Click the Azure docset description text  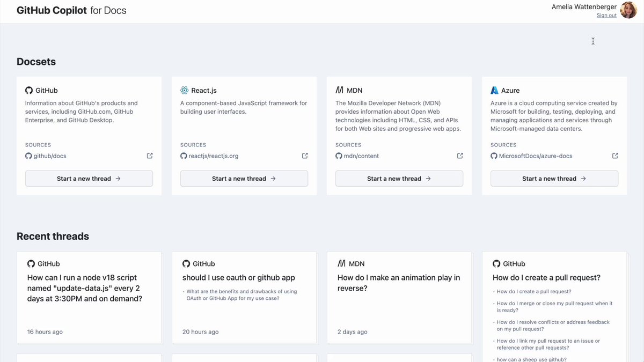[554, 116]
